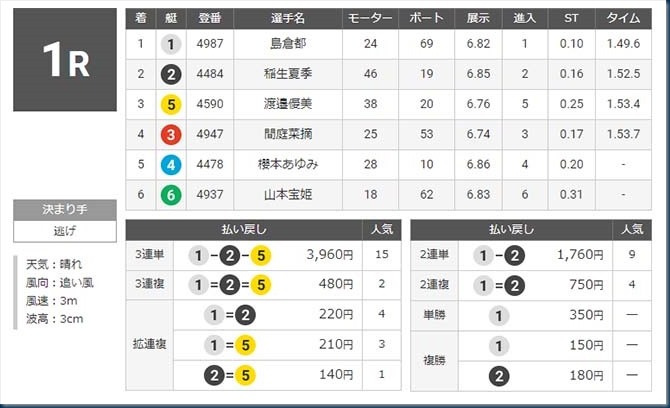Select the ST column header
Image resolution: width=670 pixels, height=408 pixels.
coord(571,18)
